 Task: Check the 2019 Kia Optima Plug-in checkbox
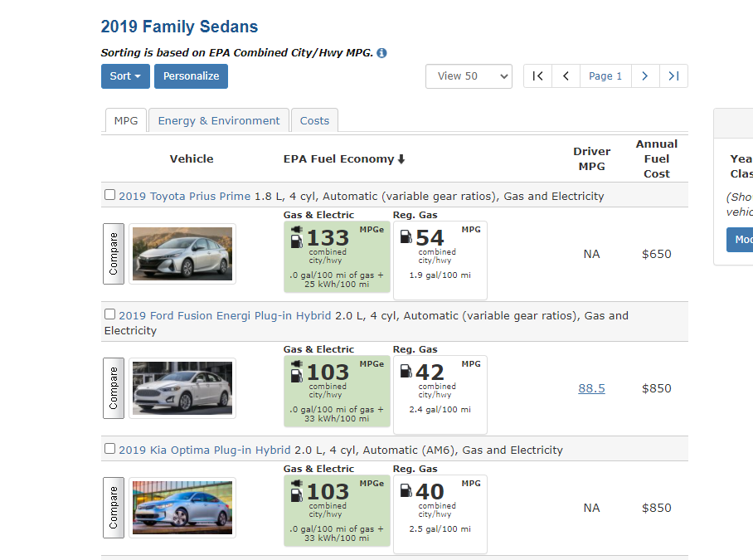110,449
